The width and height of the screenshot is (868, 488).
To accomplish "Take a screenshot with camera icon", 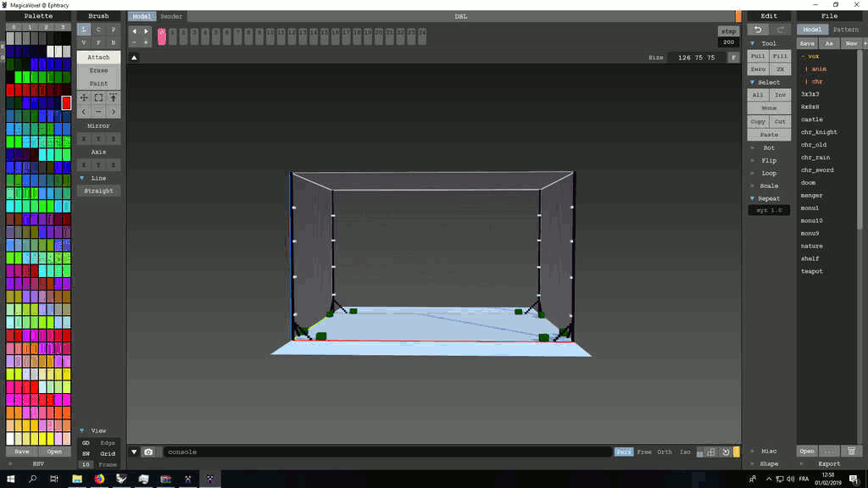I will tap(148, 452).
